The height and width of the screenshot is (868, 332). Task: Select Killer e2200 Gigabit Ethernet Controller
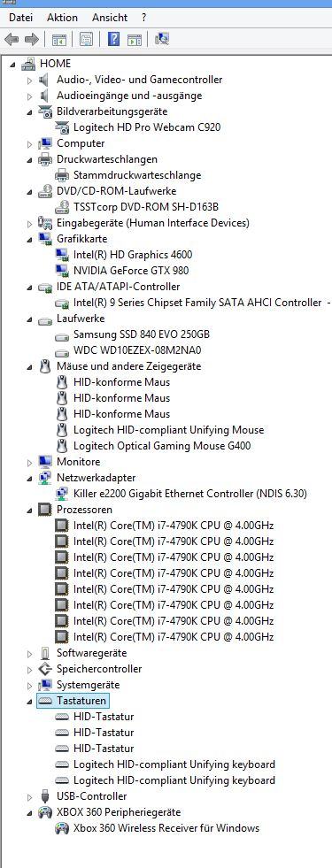point(189,493)
